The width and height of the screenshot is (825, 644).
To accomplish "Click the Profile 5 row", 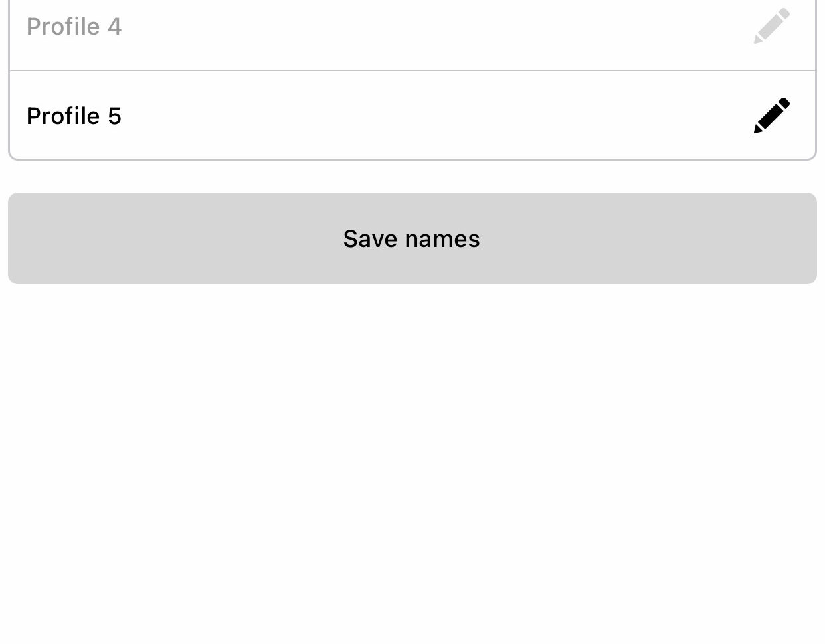I will coord(412,115).
